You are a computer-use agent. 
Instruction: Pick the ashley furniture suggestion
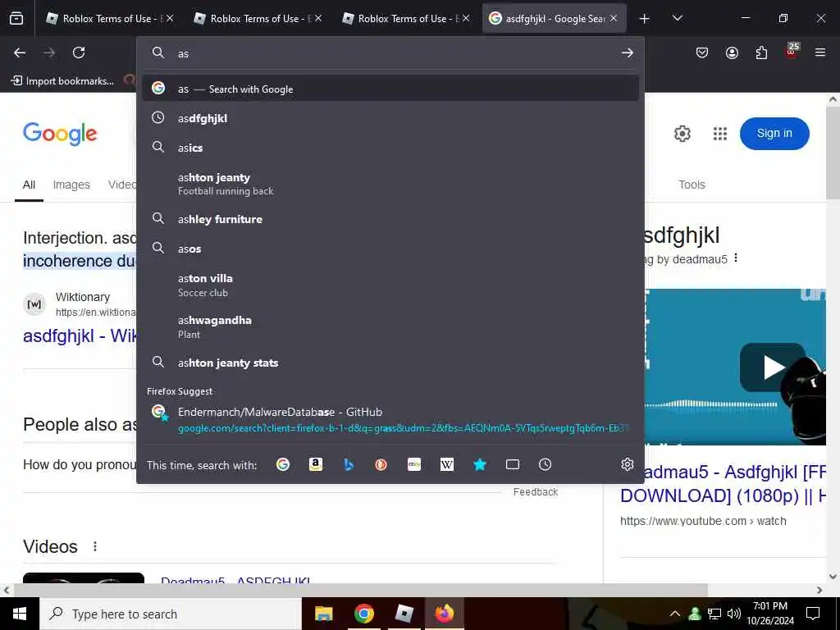tap(390, 219)
